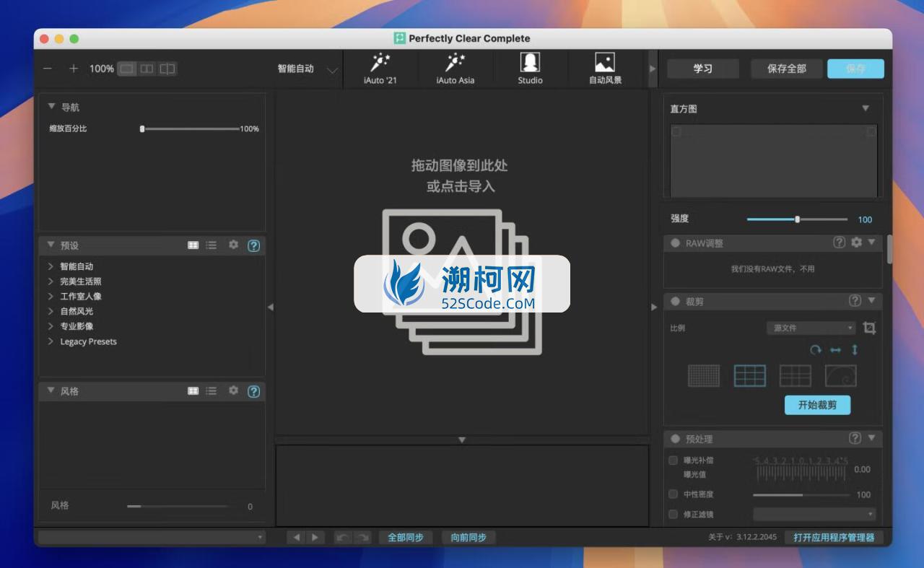
Task: Click the 保存全部 button
Action: [787, 69]
